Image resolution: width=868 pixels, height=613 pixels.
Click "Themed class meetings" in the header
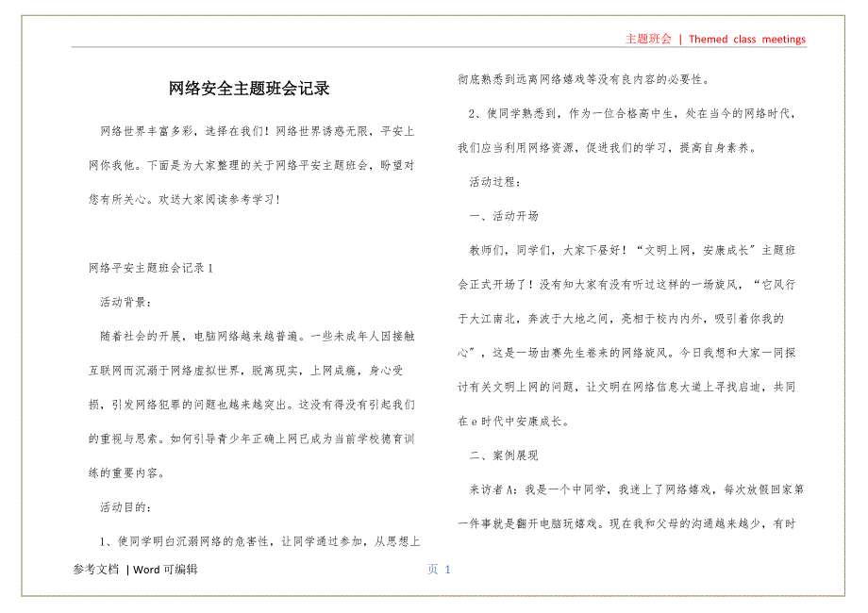[x=746, y=39]
